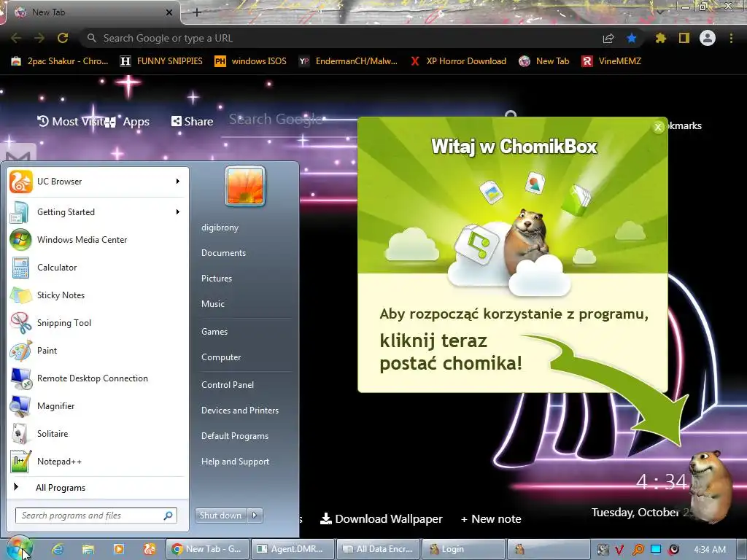Image resolution: width=747 pixels, height=560 pixels.
Task: Open Apps on new tab page
Action: pos(128,122)
